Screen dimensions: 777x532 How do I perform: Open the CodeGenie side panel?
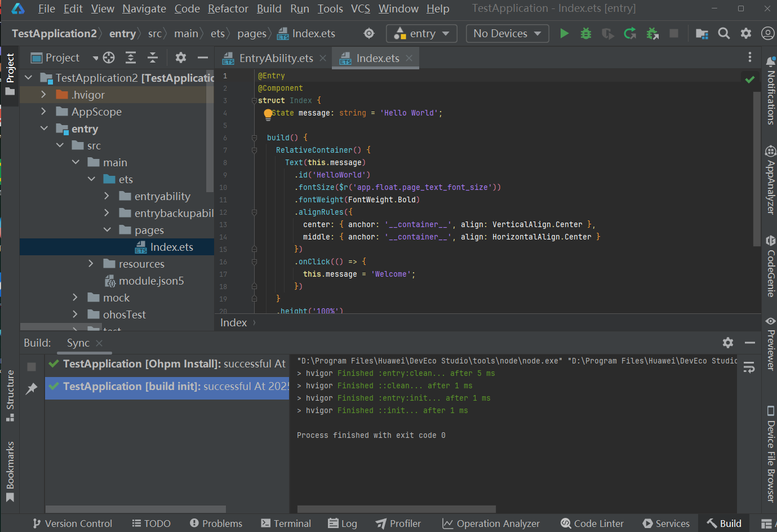click(770, 267)
